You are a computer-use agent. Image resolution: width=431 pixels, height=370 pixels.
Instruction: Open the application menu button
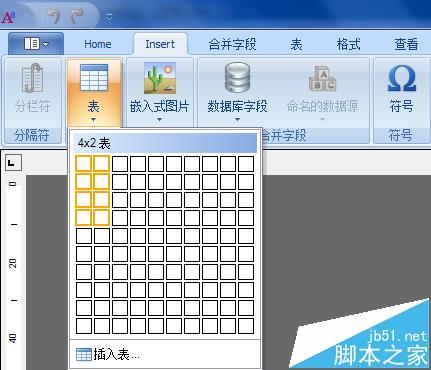pos(36,43)
